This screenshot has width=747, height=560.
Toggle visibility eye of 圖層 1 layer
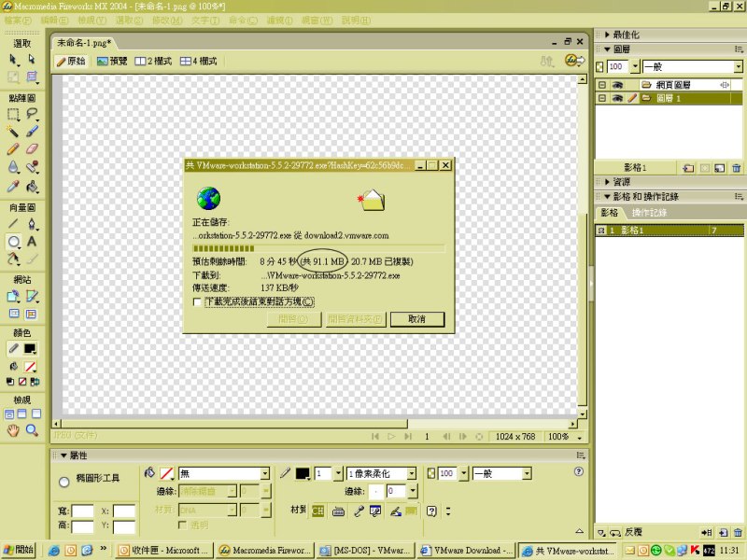[617, 98]
